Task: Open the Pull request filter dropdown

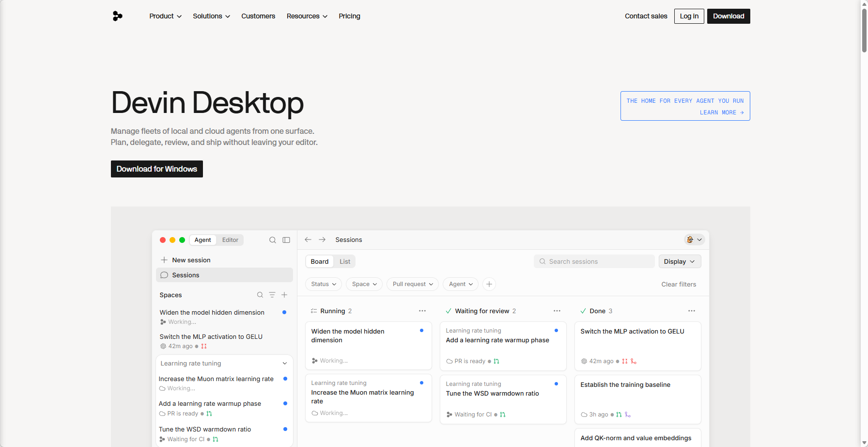Action: 413,284
